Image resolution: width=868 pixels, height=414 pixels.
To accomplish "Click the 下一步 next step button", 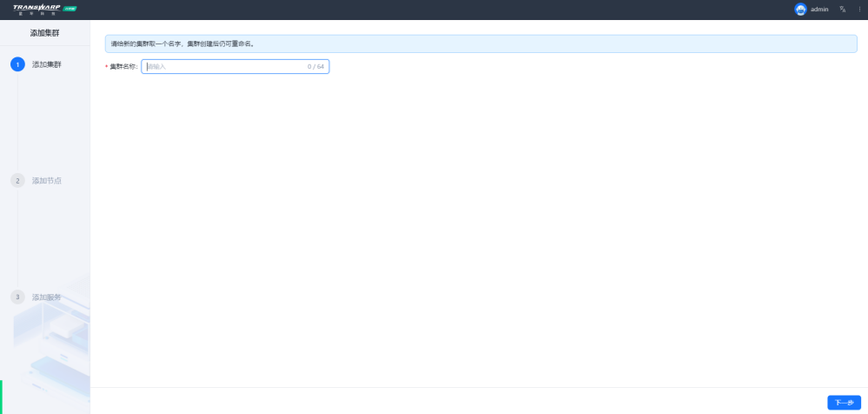I will [x=844, y=403].
